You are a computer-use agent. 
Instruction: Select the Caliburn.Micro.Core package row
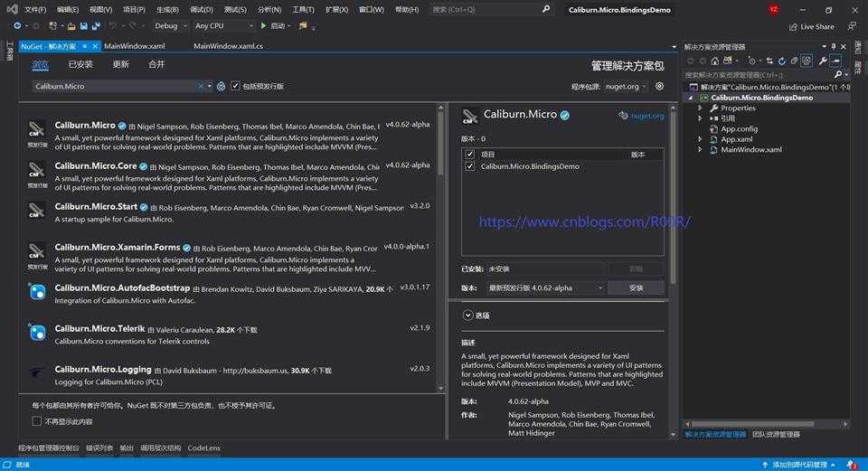[x=229, y=176]
